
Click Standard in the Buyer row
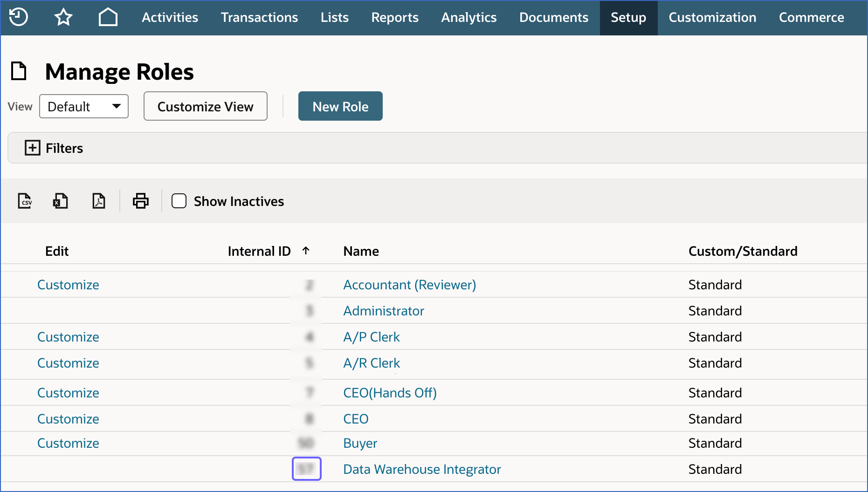click(x=715, y=443)
